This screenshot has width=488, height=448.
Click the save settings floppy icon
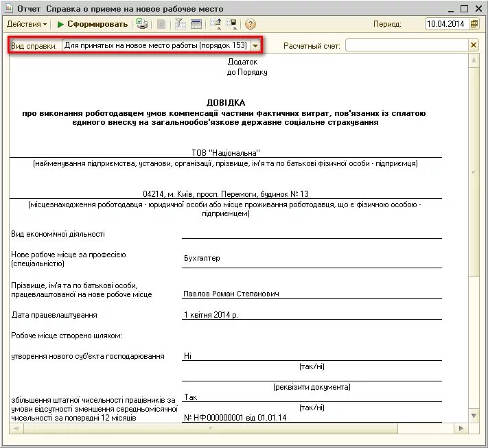[231, 24]
